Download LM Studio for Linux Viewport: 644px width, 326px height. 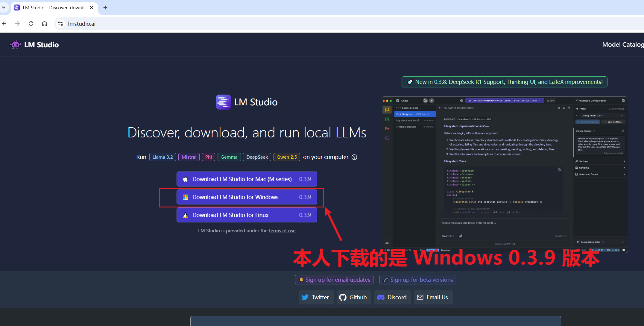[x=247, y=215]
